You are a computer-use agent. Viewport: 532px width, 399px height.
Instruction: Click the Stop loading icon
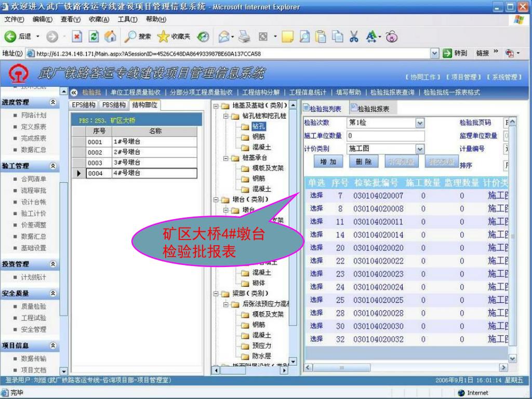(x=77, y=36)
